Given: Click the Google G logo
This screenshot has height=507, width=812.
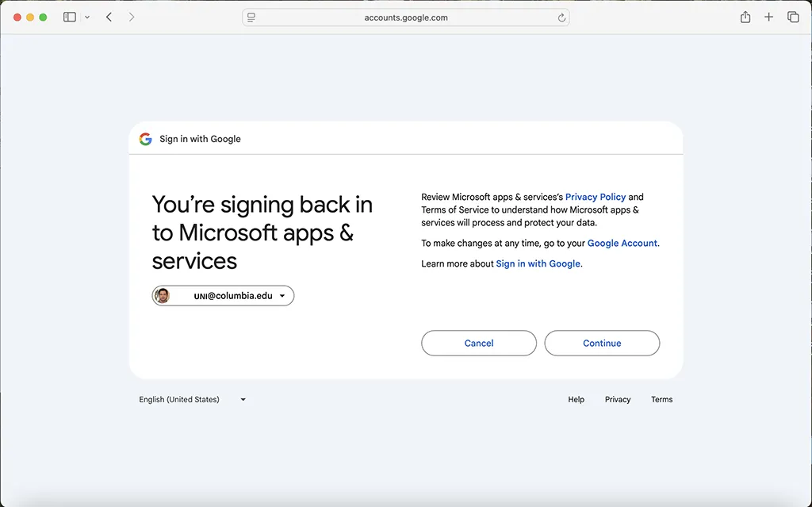Looking at the screenshot, I should click(x=146, y=139).
